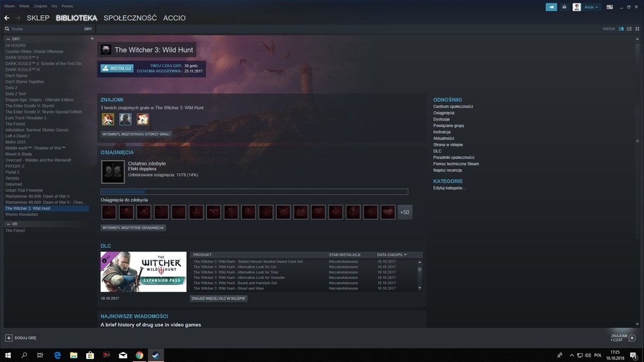Click the DLC list scroll down arrow

[x=419, y=288]
